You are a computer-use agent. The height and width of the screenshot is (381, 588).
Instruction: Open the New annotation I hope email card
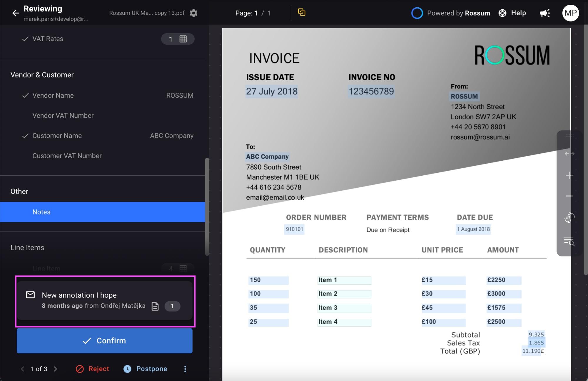[105, 301]
